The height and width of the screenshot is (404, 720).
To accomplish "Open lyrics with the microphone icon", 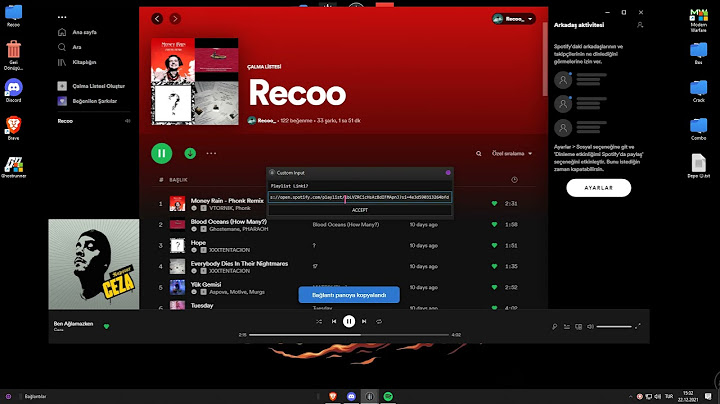I will pyautogui.click(x=555, y=326).
